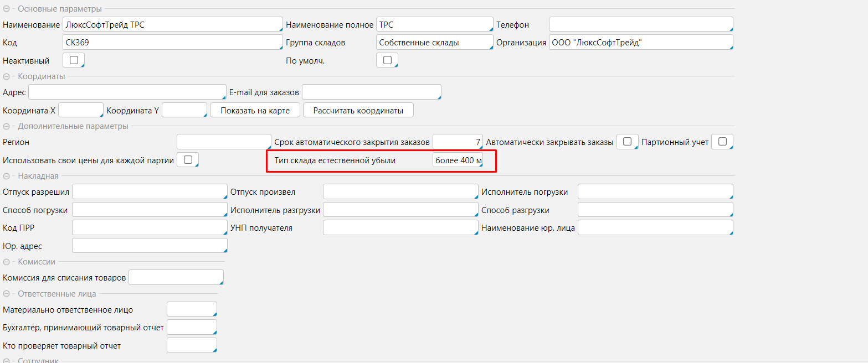This screenshot has width=868, height=363.
Task: Collapse the Накладная section
Action: tap(7, 177)
